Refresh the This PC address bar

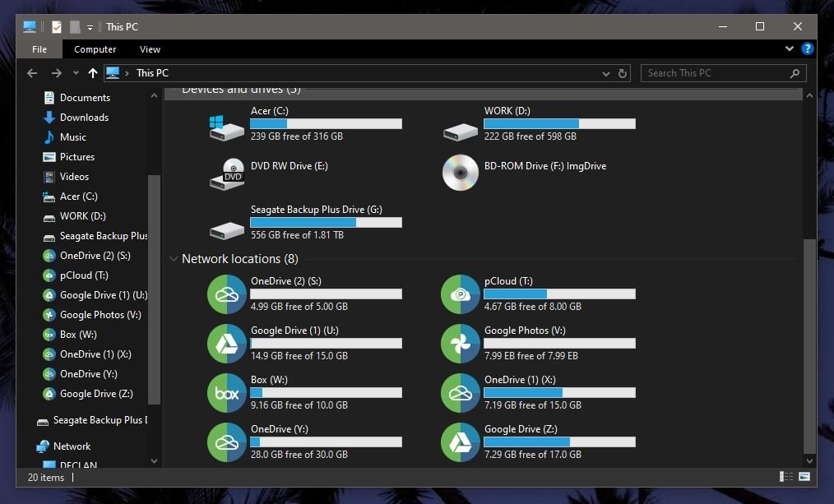pyautogui.click(x=623, y=73)
